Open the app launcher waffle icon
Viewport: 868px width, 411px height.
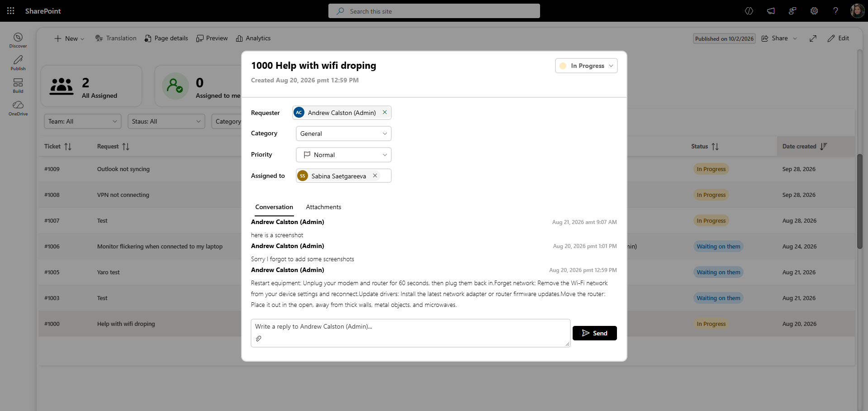11,11
